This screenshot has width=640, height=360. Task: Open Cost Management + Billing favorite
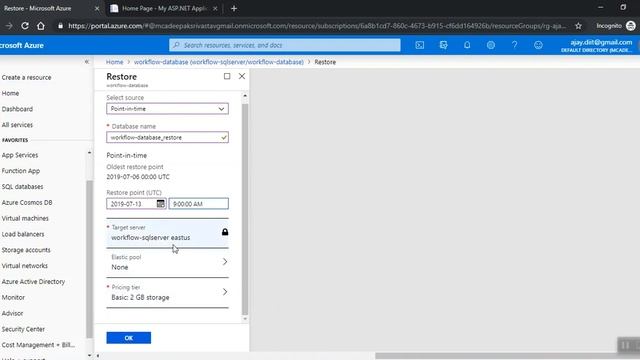[38, 345]
